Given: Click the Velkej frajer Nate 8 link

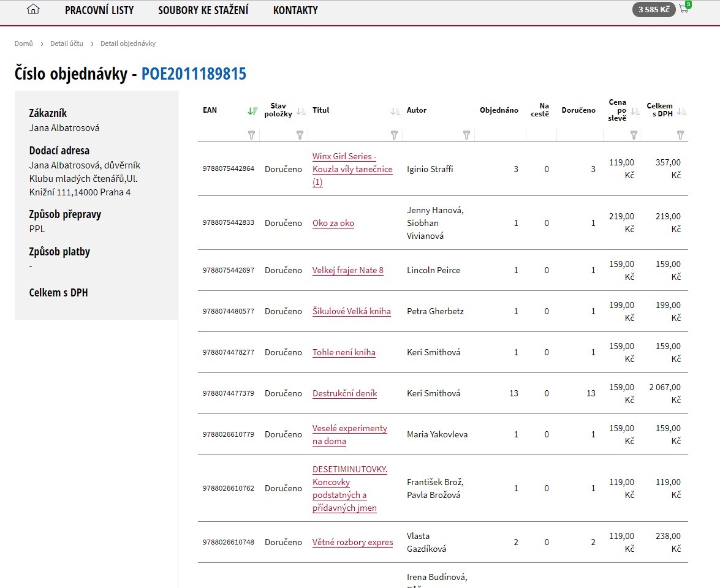Looking at the screenshot, I should click(x=348, y=270).
